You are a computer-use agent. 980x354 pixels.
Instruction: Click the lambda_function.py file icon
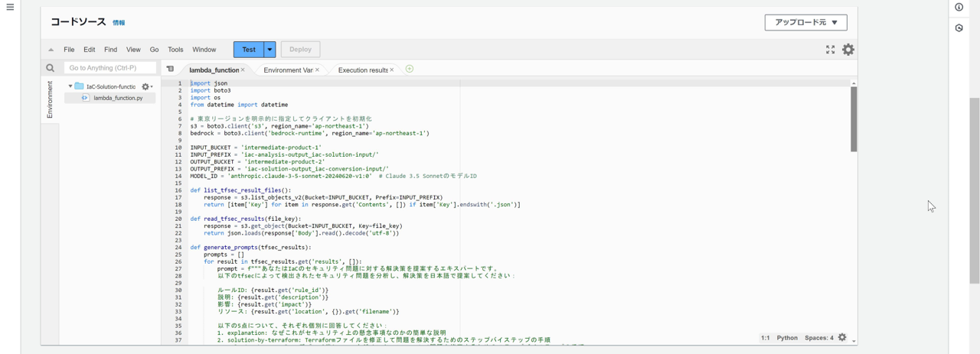click(85, 98)
